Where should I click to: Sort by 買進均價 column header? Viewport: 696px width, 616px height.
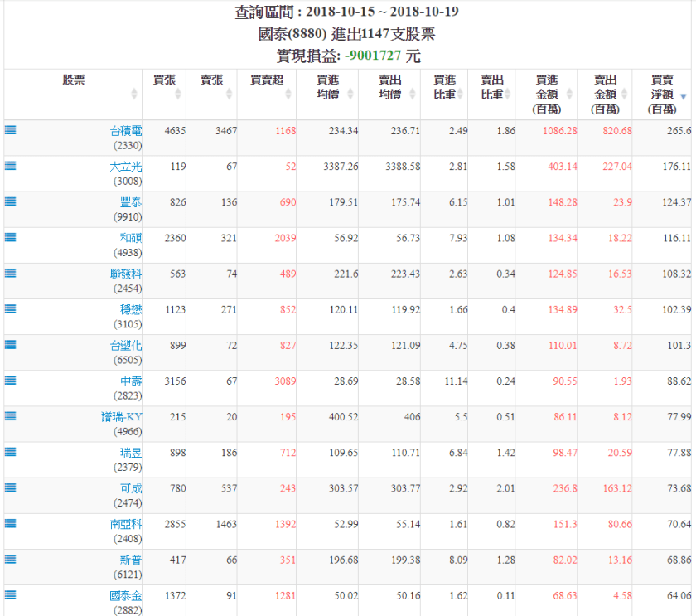(327, 87)
